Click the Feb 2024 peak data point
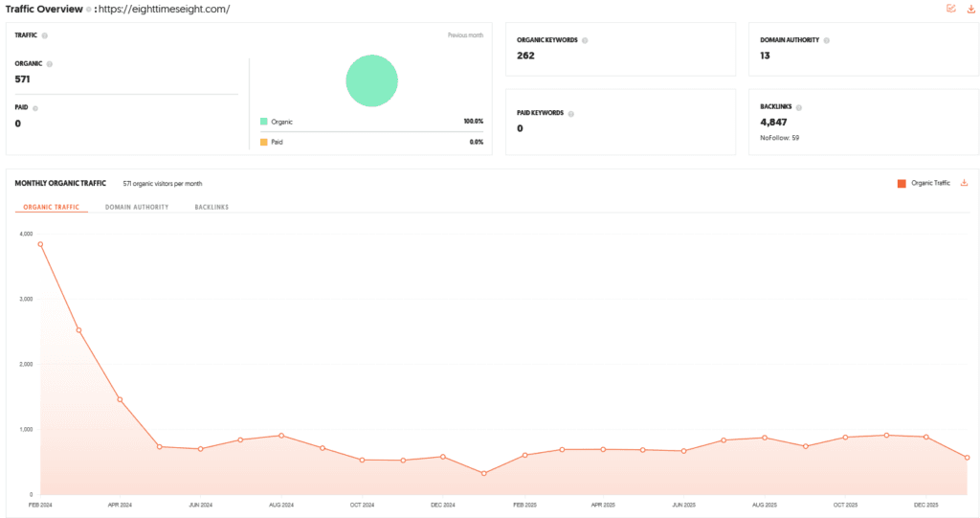 pos(40,244)
